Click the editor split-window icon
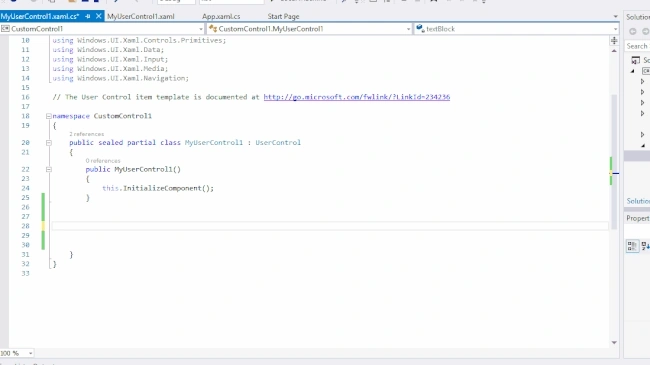The image size is (650, 365). pyautogui.click(x=614, y=41)
